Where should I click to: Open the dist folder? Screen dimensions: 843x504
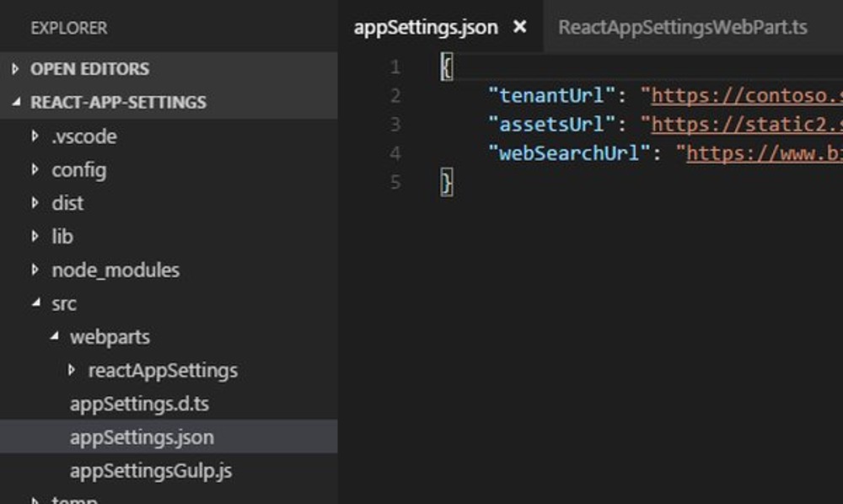coord(67,203)
